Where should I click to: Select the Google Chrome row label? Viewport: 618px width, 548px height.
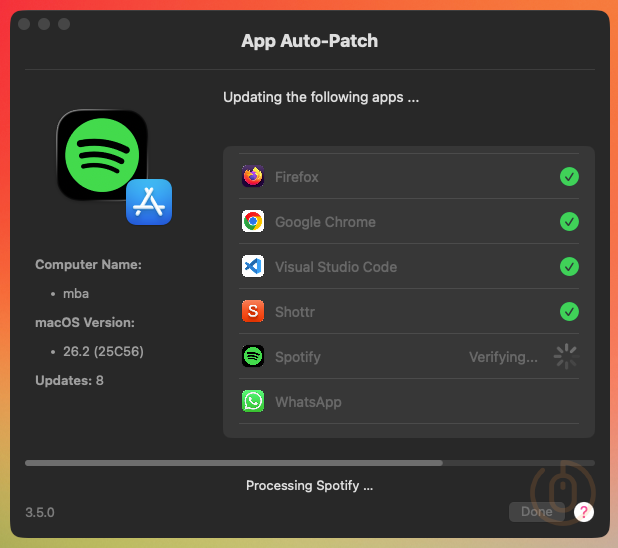[325, 222]
